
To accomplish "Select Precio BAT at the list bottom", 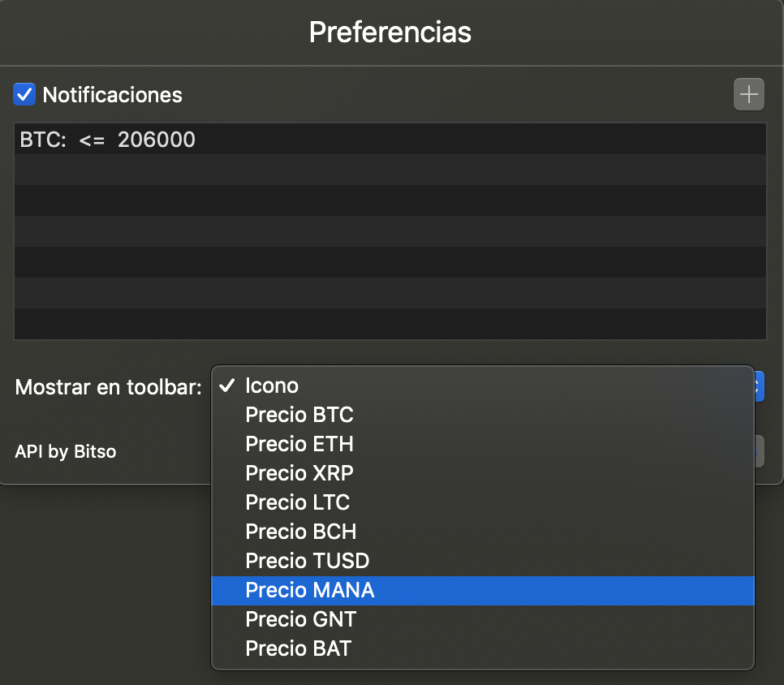I will [483, 648].
